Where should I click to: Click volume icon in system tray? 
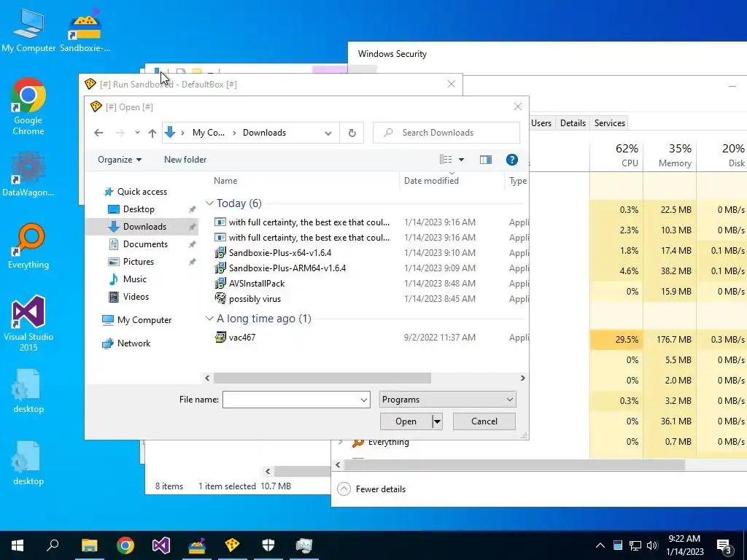point(652,545)
